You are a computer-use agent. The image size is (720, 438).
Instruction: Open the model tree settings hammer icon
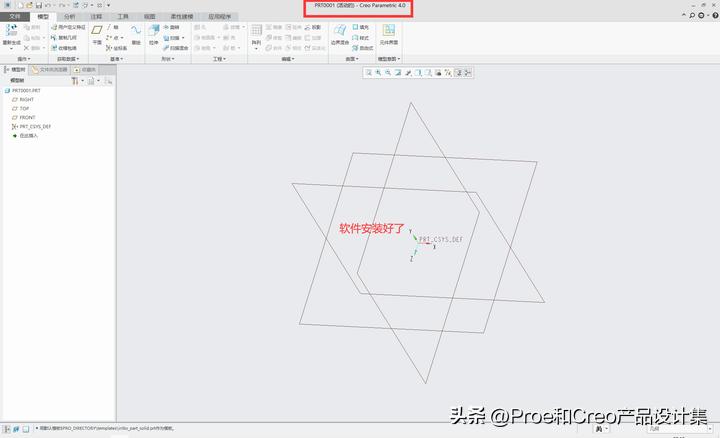[x=75, y=81]
